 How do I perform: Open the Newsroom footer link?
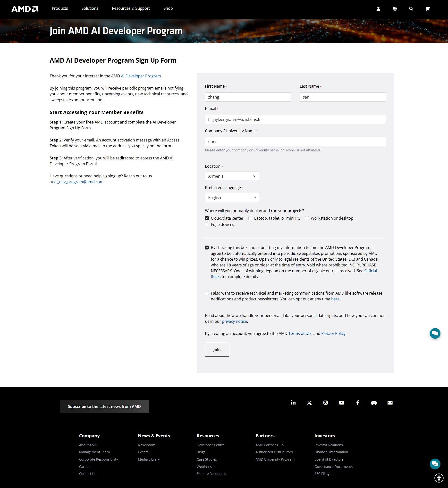tap(147, 445)
